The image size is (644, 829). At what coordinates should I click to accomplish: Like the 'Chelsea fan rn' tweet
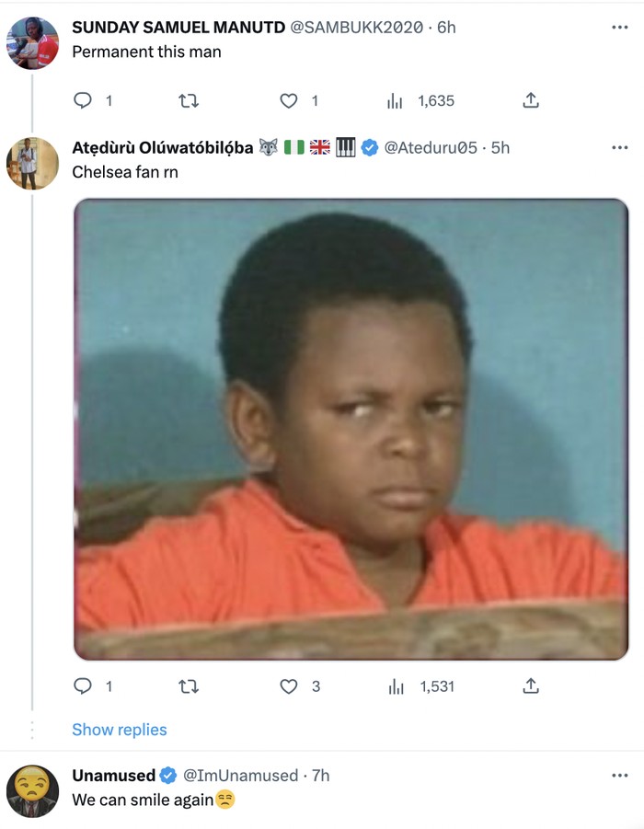pyautogui.click(x=289, y=685)
